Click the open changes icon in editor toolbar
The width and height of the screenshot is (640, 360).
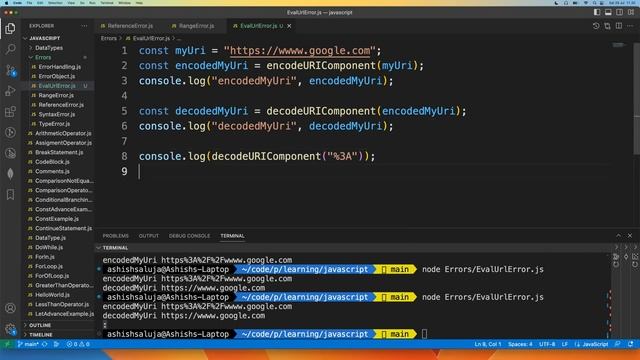click(607, 26)
